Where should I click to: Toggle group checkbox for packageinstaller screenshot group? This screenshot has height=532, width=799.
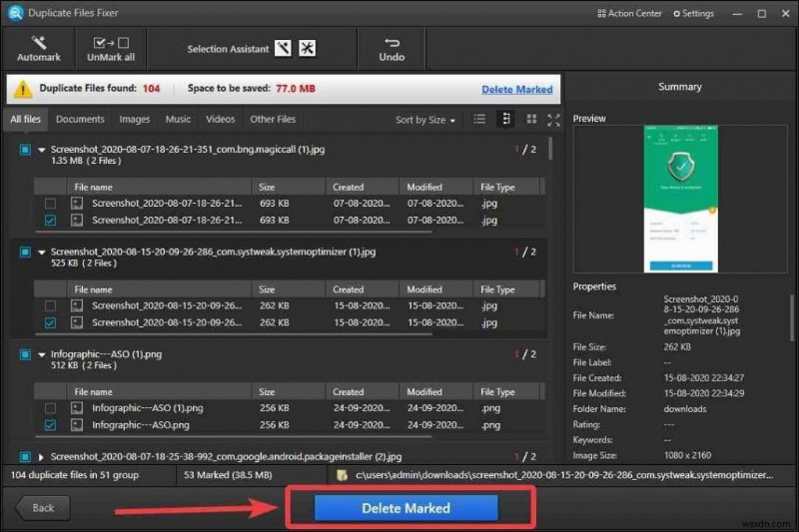[x=25, y=456]
